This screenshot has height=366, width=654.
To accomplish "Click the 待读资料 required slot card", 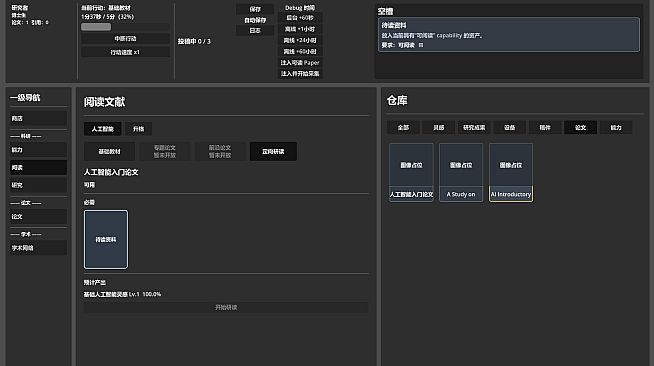I will click(106, 239).
